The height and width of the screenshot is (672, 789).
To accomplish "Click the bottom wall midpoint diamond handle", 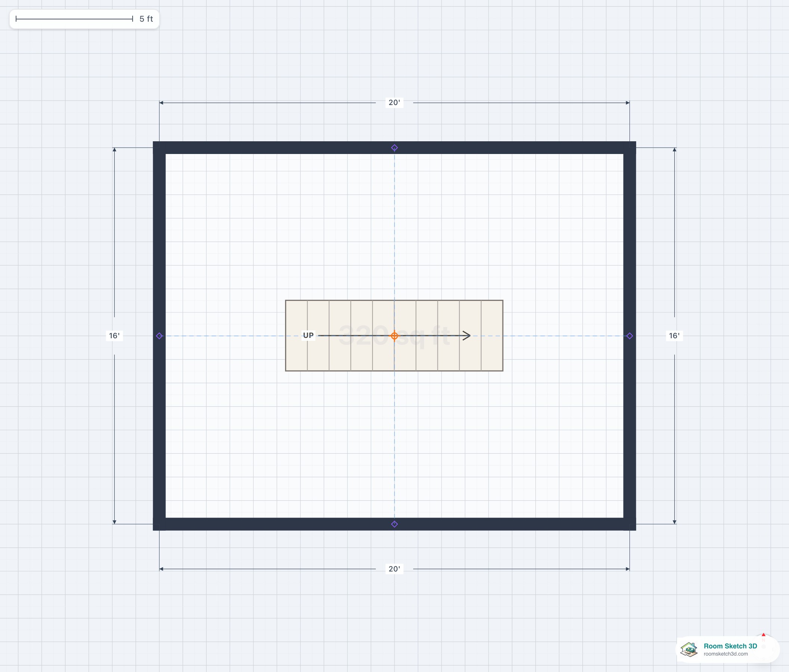I will click(x=394, y=524).
